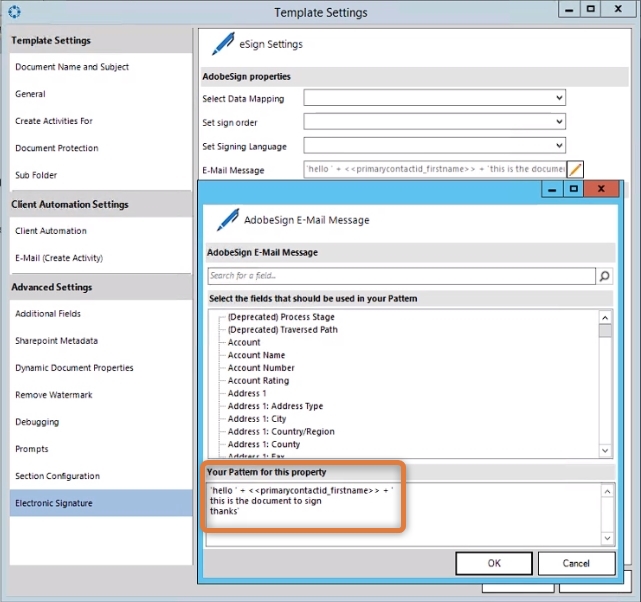Go to the Document Protection section

point(57,148)
